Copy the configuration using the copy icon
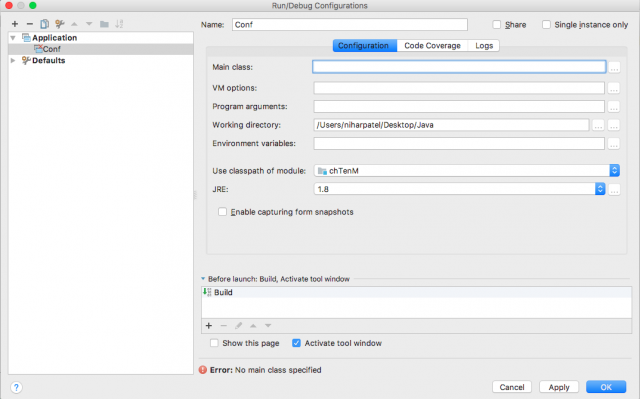This screenshot has height=399, width=640. pyautogui.click(x=44, y=24)
